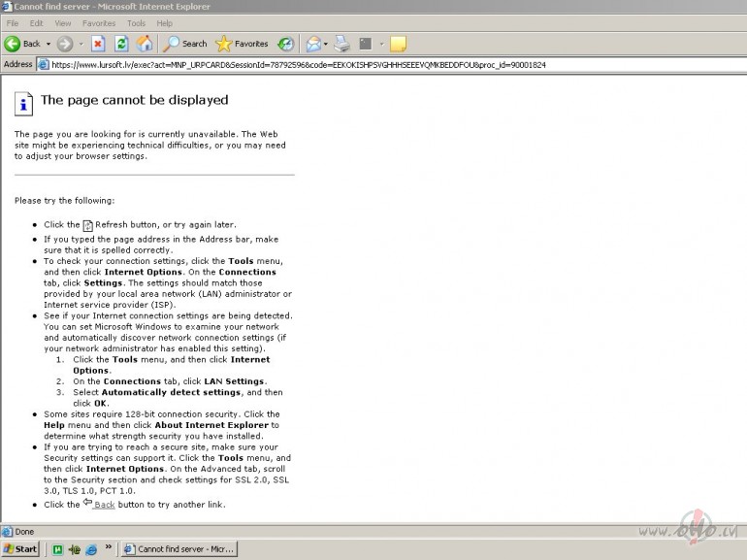
Task: Go to Home page via house icon
Action: click(145, 44)
